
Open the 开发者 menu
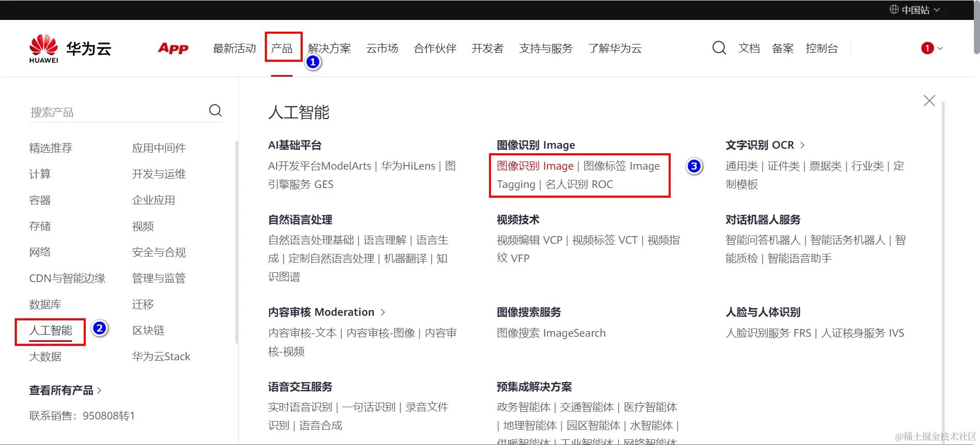point(487,49)
